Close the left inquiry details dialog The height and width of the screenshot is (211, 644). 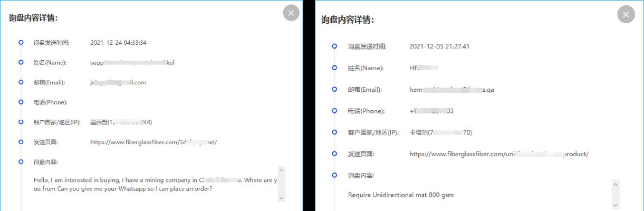click(291, 13)
